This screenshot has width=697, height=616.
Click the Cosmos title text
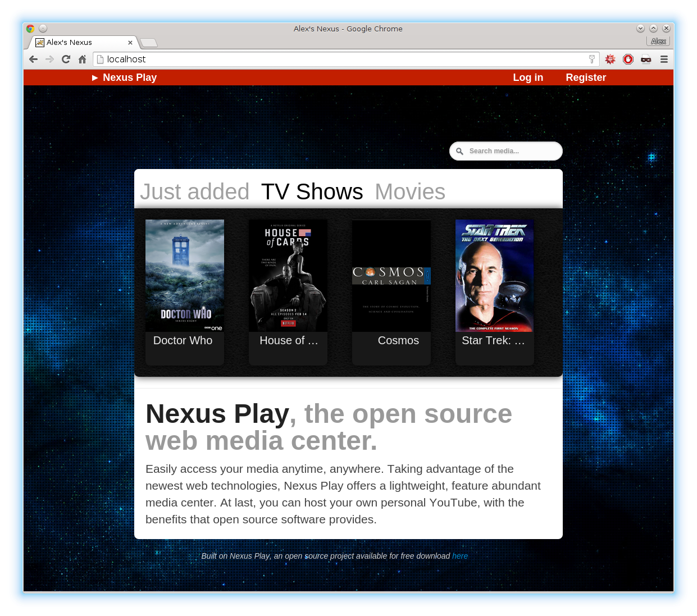tap(398, 340)
